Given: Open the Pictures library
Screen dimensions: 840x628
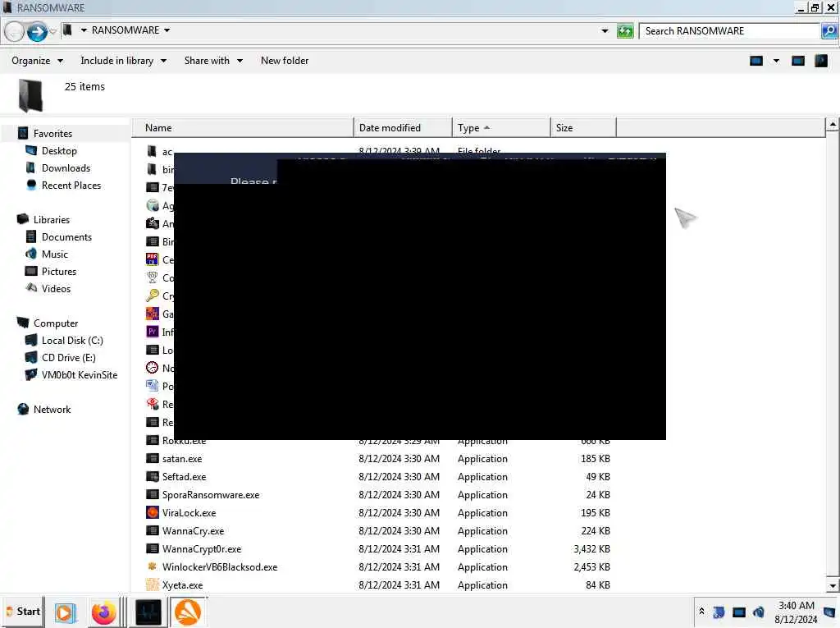Looking at the screenshot, I should point(59,271).
